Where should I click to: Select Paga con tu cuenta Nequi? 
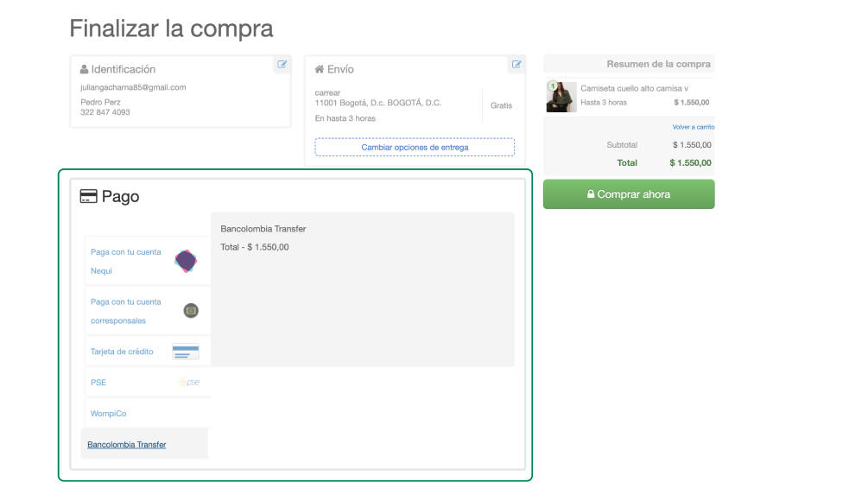[126, 261]
